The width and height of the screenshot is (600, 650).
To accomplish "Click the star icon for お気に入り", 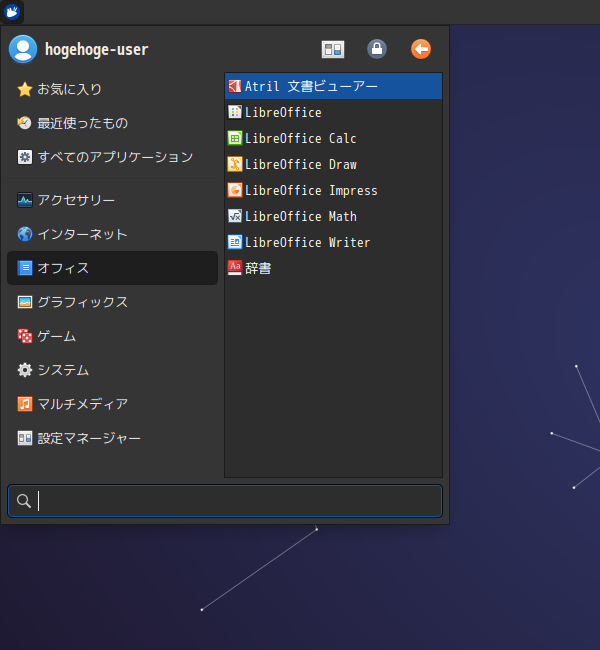I will (25, 89).
